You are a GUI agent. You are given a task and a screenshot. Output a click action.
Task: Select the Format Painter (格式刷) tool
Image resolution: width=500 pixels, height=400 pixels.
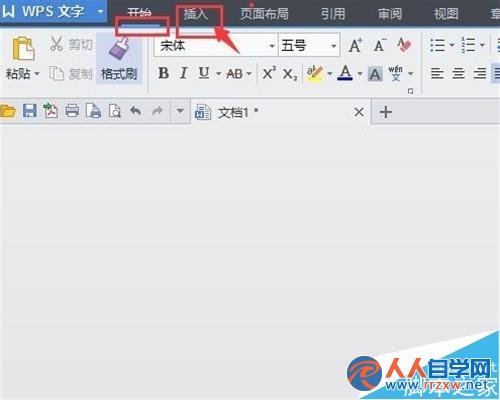click(119, 59)
